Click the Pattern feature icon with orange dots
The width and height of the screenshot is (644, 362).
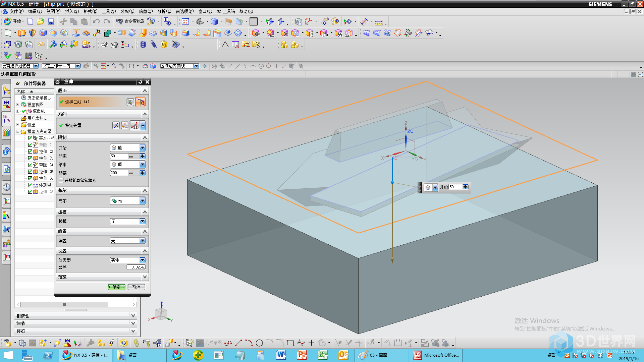pyautogui.click(x=86, y=33)
